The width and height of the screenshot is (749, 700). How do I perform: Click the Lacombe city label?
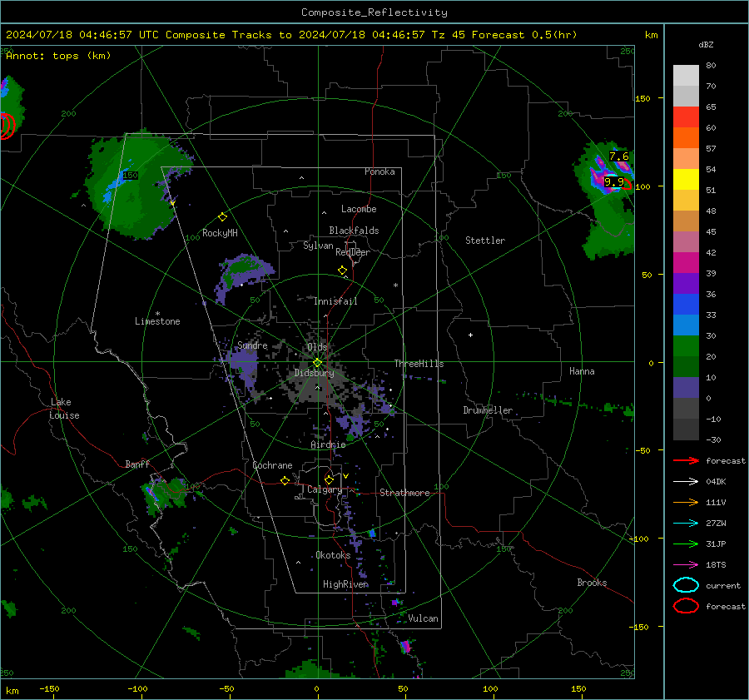359,209
